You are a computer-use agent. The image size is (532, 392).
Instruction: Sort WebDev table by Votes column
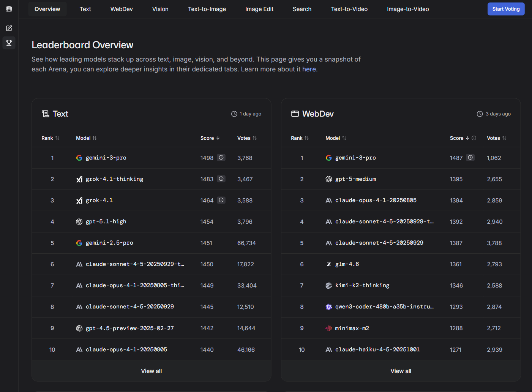click(x=497, y=138)
